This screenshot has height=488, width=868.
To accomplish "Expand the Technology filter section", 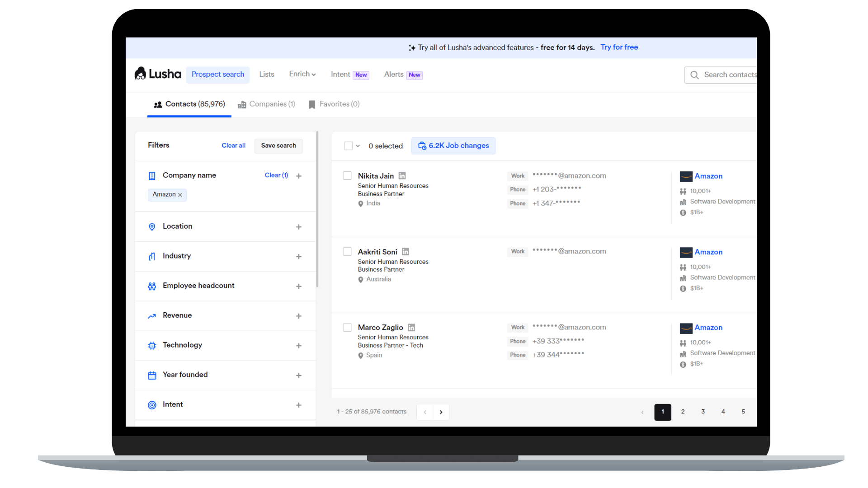I will (x=298, y=346).
